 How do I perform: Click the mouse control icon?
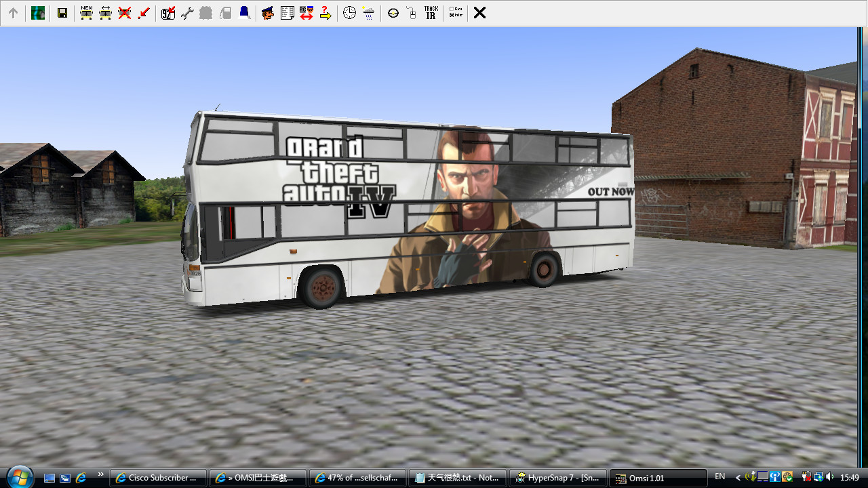[x=412, y=13]
